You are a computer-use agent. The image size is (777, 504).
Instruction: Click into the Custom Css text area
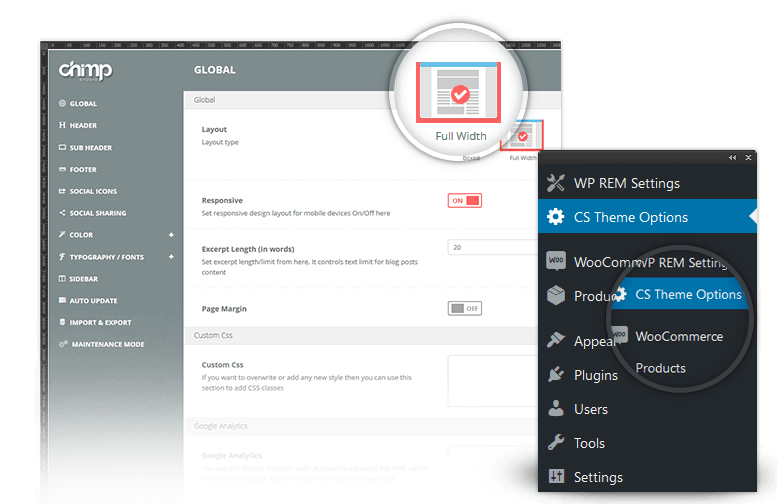493,381
